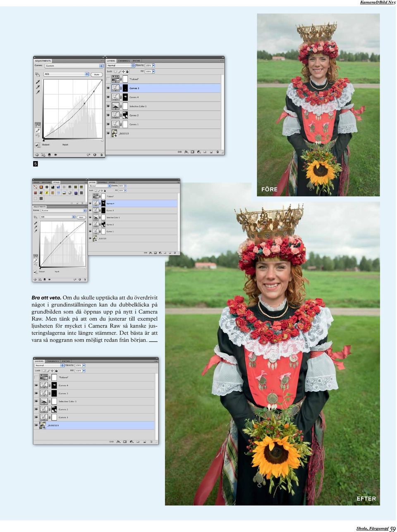Image resolution: width=397 pixels, height=532 pixels.
Task: Click the fx icon in the middle Layers panel
Action: click(150, 252)
